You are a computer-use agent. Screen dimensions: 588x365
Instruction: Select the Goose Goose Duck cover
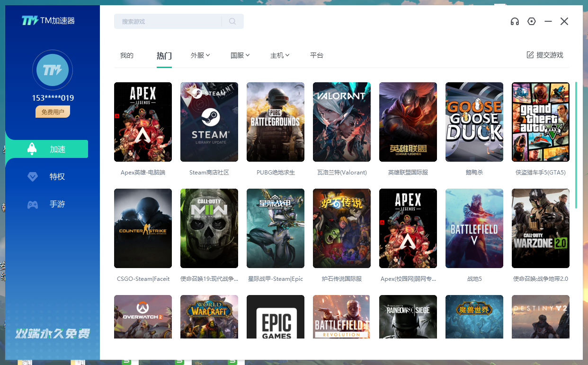pos(474,122)
